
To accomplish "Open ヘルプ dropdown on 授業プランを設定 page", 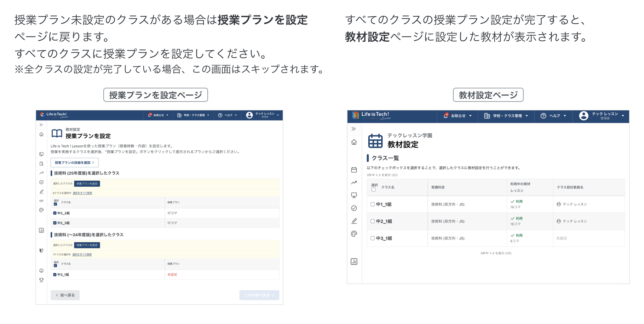I will (228, 115).
